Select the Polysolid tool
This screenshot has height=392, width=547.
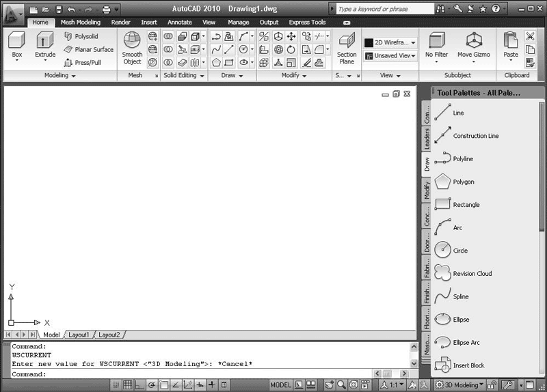click(x=81, y=36)
